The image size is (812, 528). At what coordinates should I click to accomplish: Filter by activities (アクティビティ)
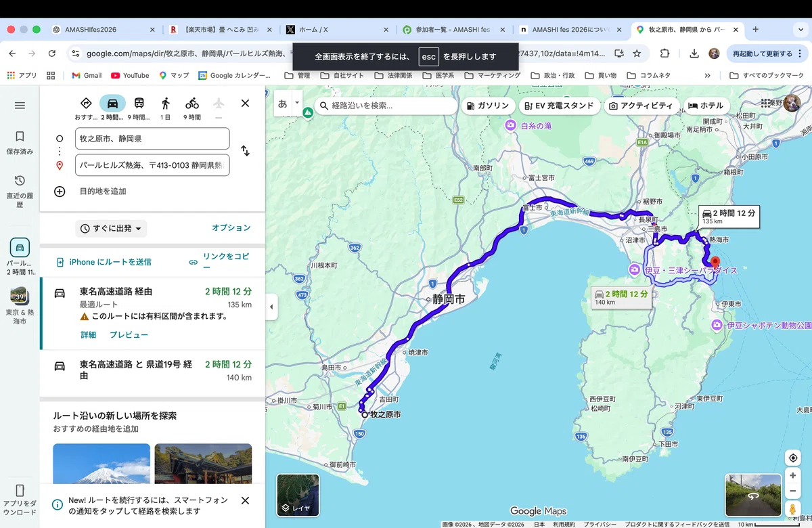pyautogui.click(x=640, y=106)
